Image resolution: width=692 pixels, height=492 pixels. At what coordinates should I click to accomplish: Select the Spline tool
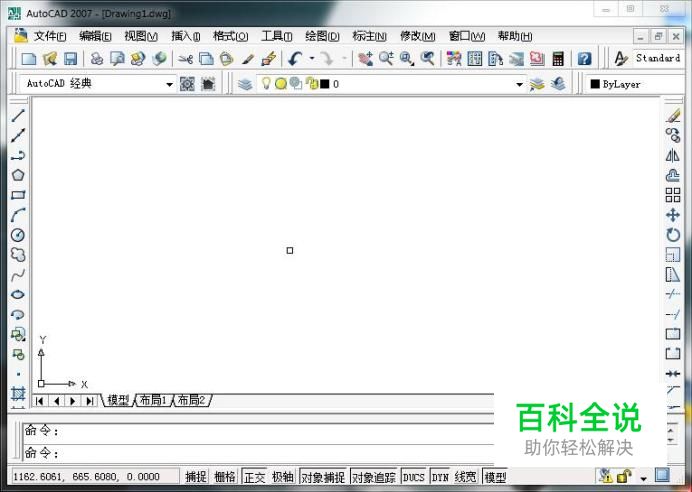18,275
